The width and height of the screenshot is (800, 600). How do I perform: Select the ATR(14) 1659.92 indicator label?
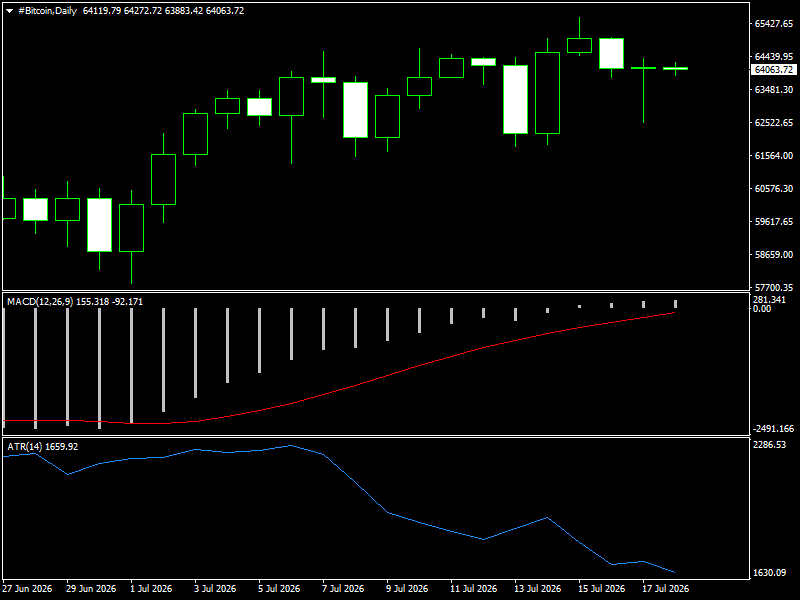pos(42,446)
